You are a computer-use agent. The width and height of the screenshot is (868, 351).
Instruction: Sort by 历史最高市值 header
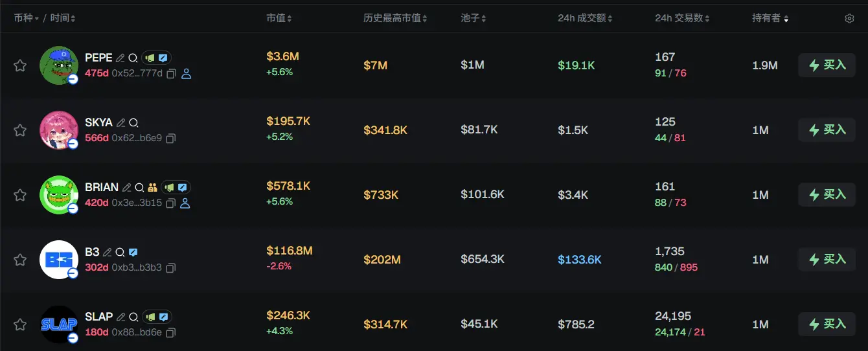coord(394,18)
